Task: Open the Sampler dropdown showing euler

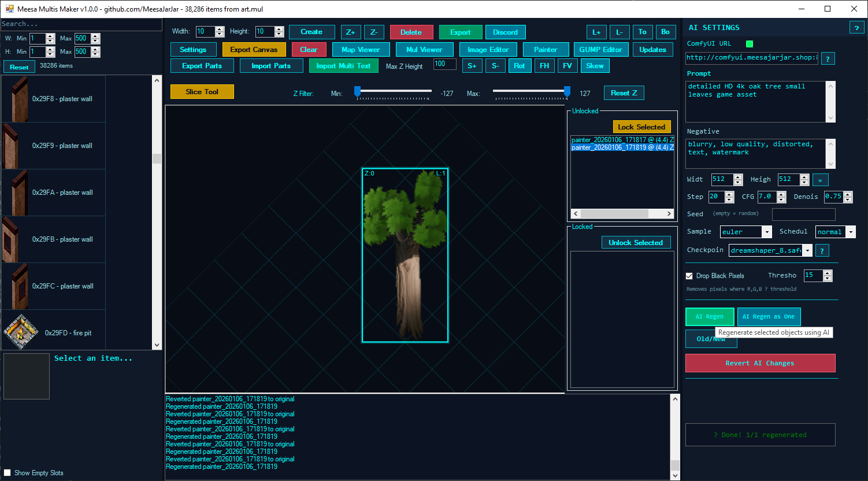Action: pos(767,232)
